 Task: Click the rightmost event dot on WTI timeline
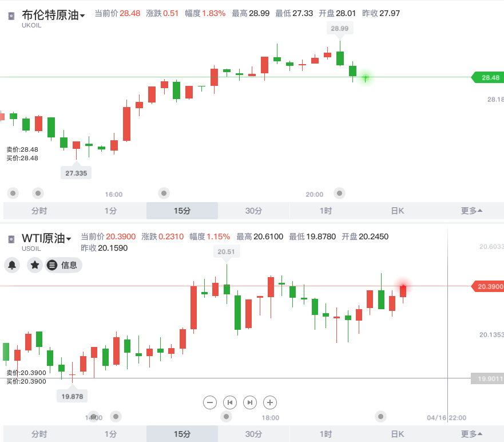pyautogui.click(x=380, y=416)
